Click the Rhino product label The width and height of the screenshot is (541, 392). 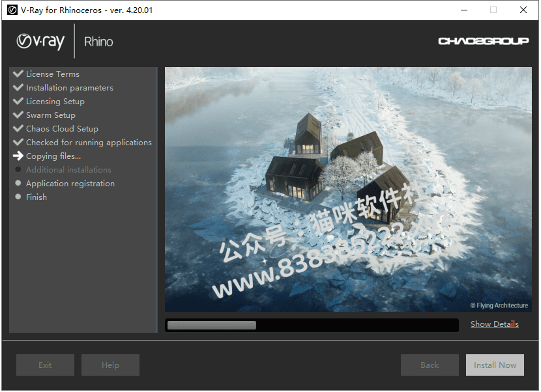(98, 42)
